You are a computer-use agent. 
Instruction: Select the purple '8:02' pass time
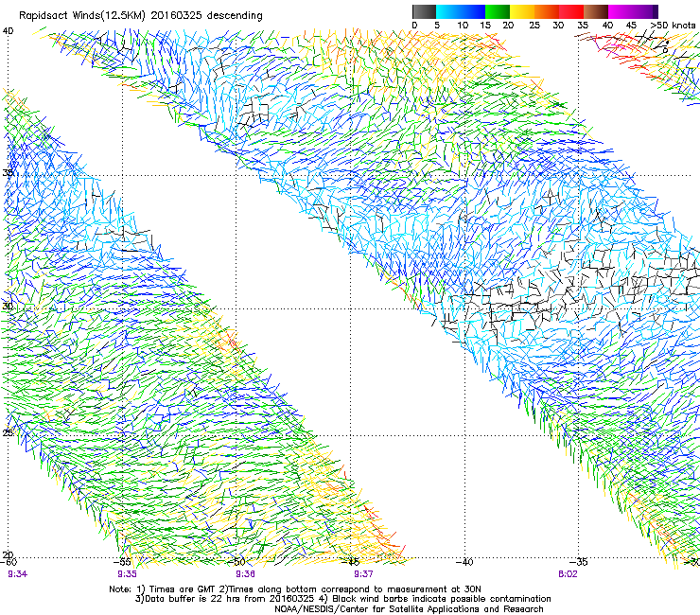click(568, 574)
